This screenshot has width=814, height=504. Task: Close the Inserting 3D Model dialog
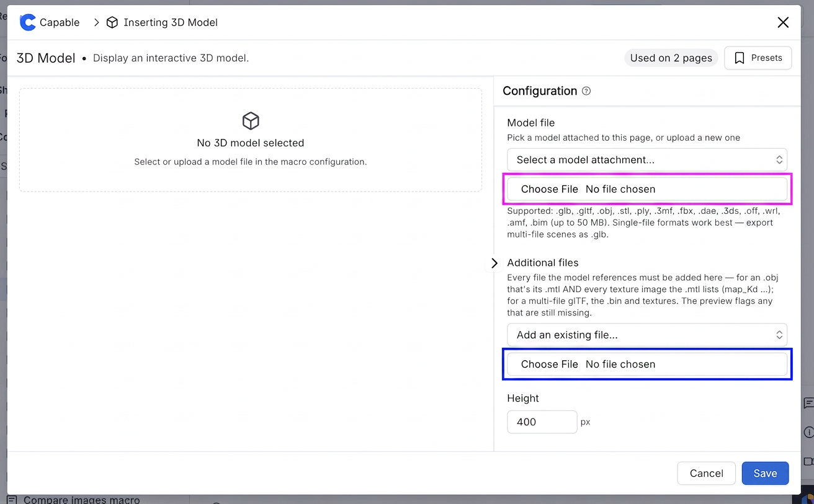(x=783, y=22)
